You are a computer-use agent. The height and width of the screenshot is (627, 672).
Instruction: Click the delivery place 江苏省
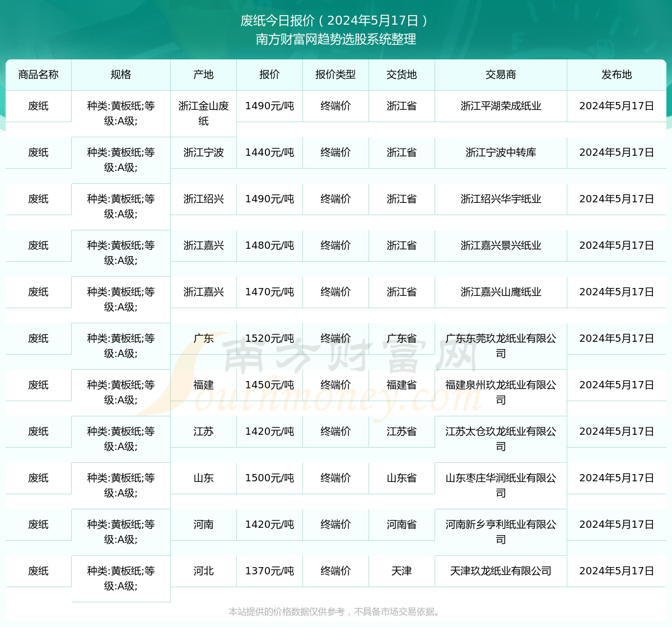(402, 431)
